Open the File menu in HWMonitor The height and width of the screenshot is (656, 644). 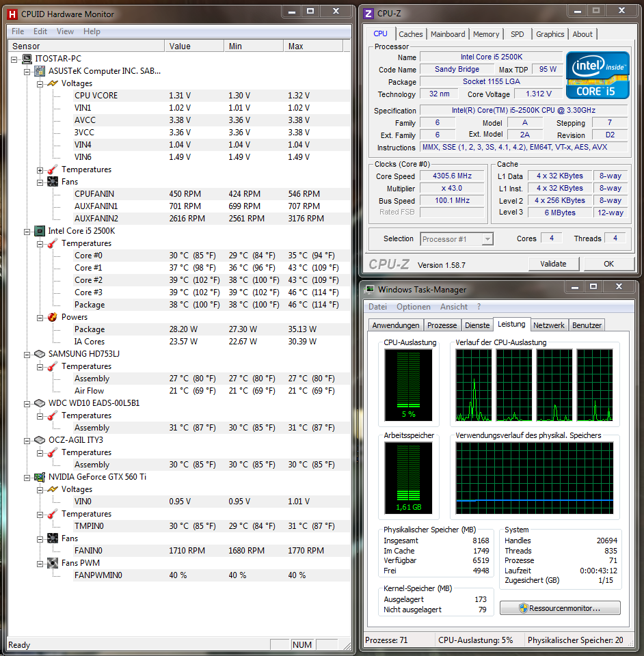(x=18, y=31)
